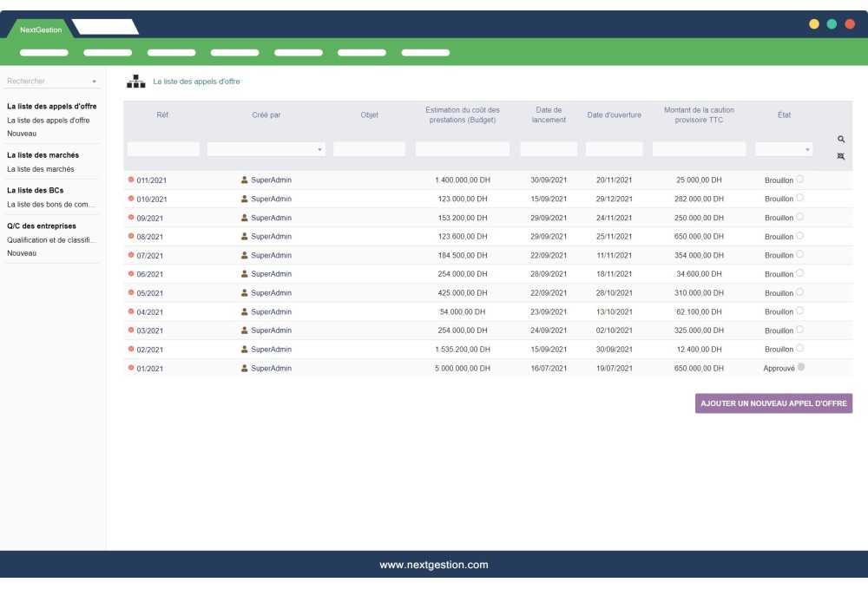Open La liste des marchés sidebar item

(x=40, y=169)
